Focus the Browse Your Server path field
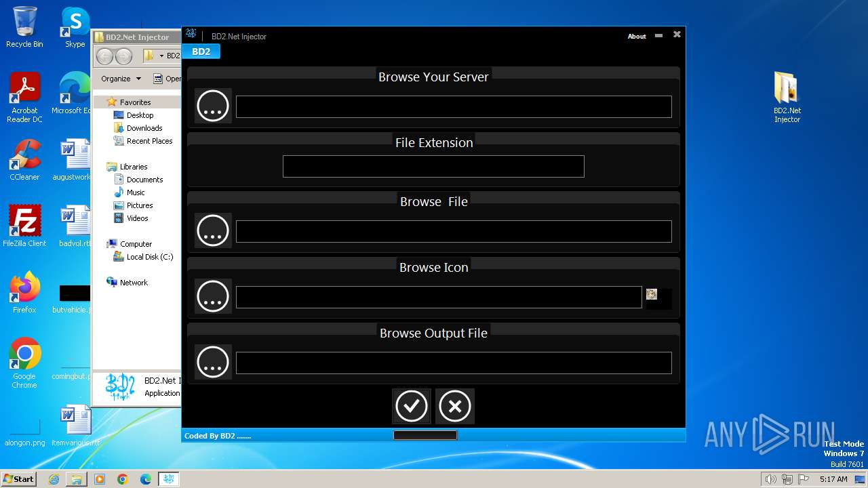Image resolution: width=868 pixels, height=488 pixels. click(454, 106)
